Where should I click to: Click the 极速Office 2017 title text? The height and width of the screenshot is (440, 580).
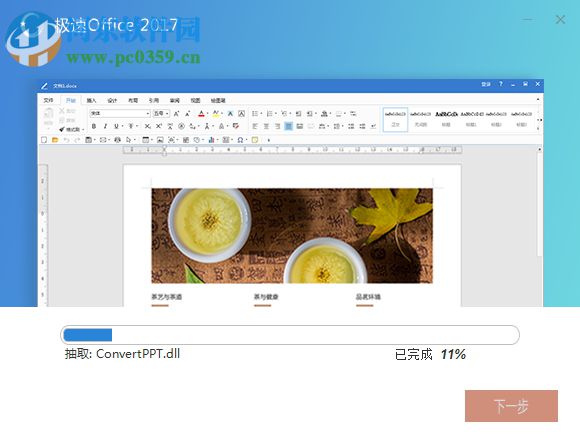[x=116, y=25]
